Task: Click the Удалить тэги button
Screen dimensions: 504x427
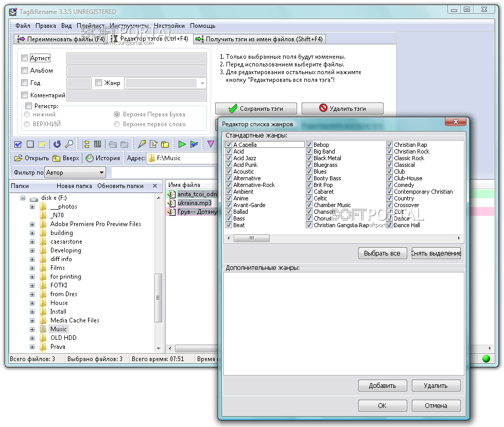Action: [x=342, y=108]
